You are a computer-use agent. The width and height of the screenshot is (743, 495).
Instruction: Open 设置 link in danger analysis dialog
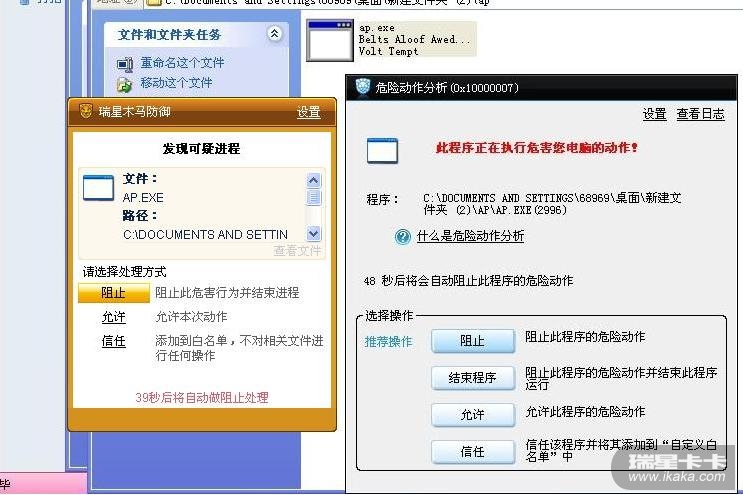tap(654, 114)
